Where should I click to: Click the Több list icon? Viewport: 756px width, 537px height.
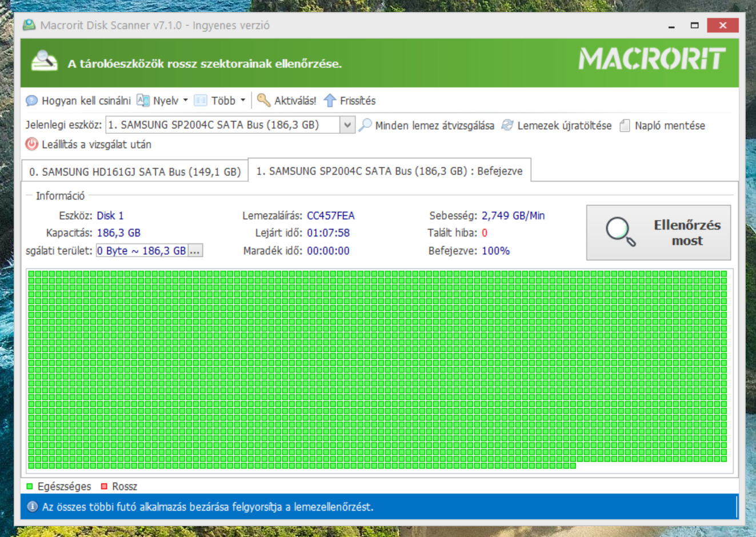tap(201, 101)
